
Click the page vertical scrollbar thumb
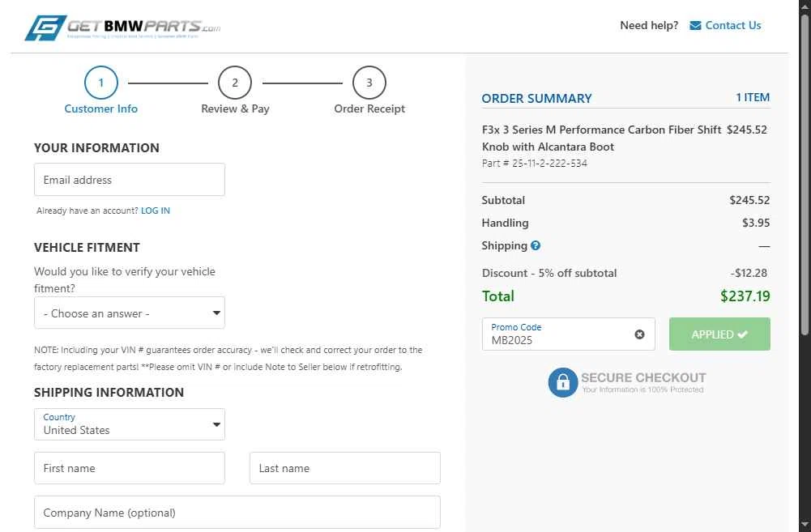tap(805, 175)
